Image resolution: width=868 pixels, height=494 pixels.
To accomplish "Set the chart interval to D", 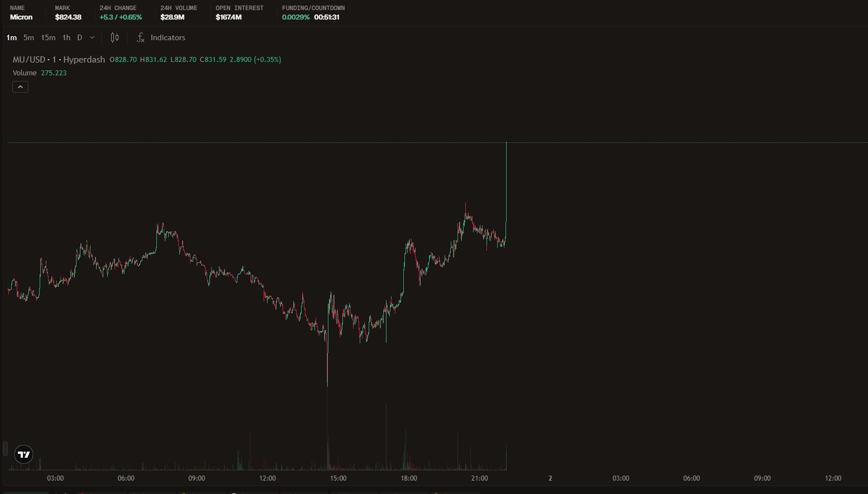I will click(x=79, y=37).
